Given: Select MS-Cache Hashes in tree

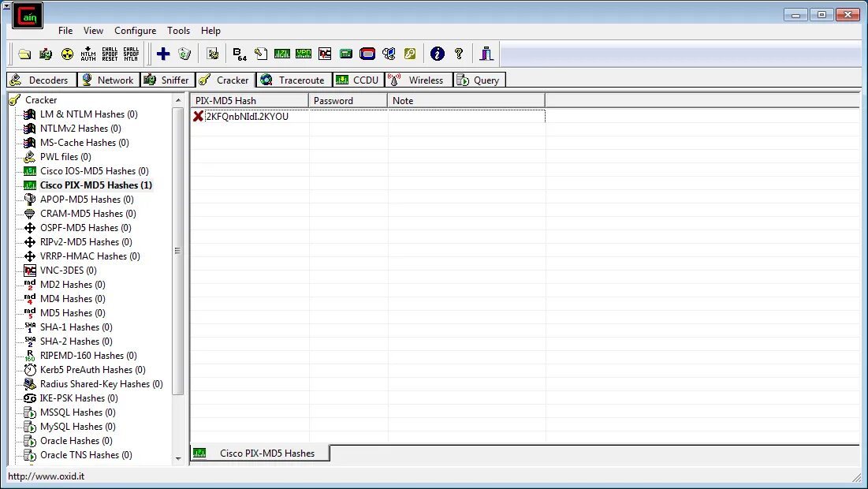Looking at the screenshot, I should pyautogui.click(x=84, y=142).
